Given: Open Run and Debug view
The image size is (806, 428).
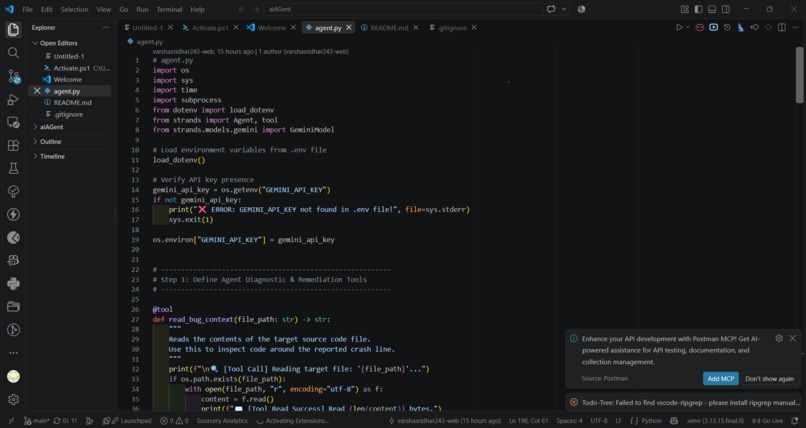Looking at the screenshot, I should [13, 100].
